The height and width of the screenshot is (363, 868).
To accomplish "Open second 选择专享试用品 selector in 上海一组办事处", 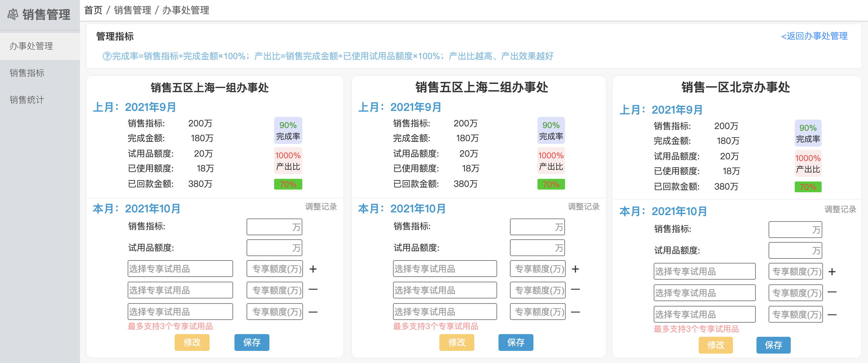I will pos(180,290).
